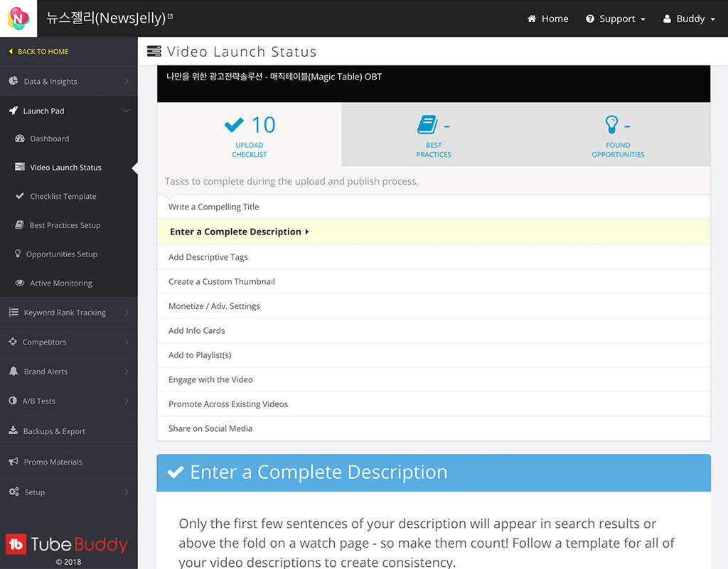Select Enter a Complete Description task
728x569 pixels.
434,232
